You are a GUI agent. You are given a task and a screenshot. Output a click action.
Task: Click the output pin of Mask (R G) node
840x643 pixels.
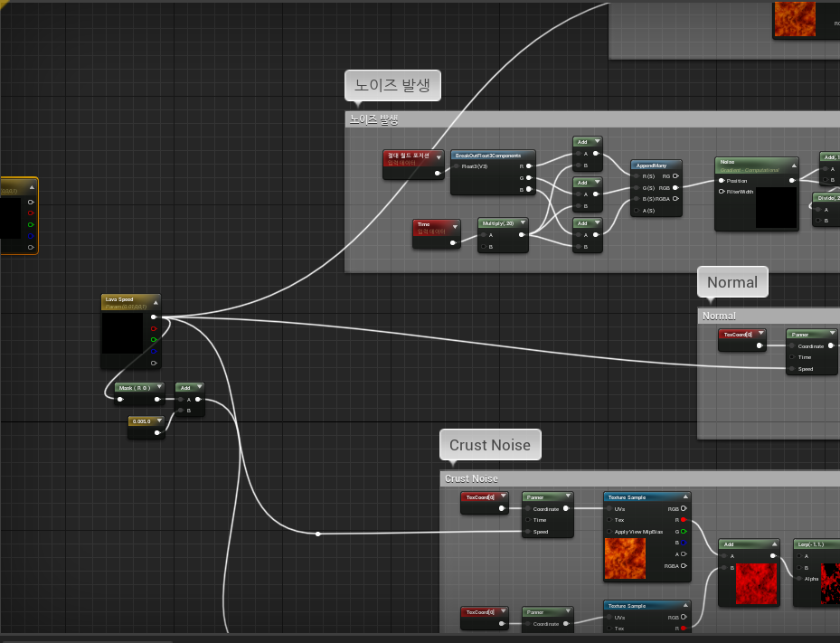tap(157, 399)
